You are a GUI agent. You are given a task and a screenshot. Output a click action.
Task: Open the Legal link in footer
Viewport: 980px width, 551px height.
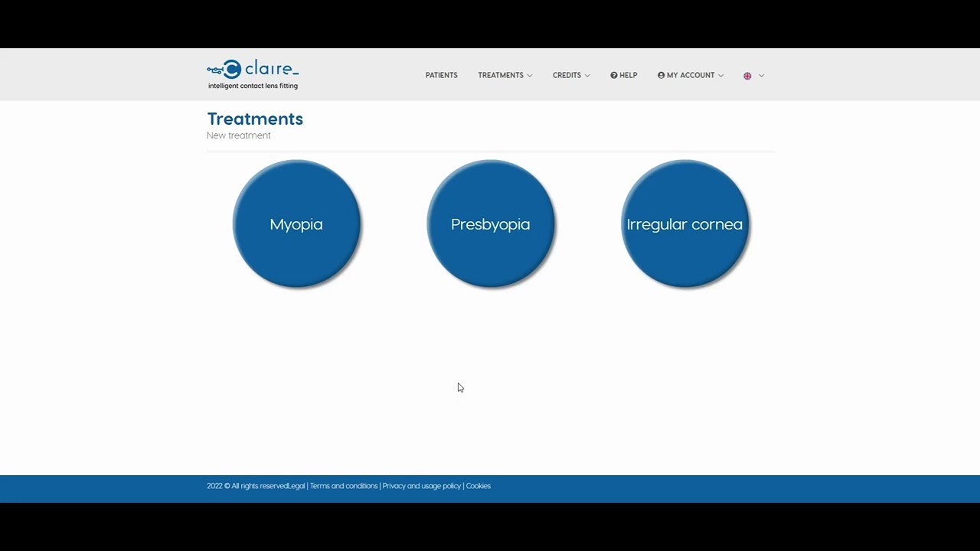tap(296, 486)
